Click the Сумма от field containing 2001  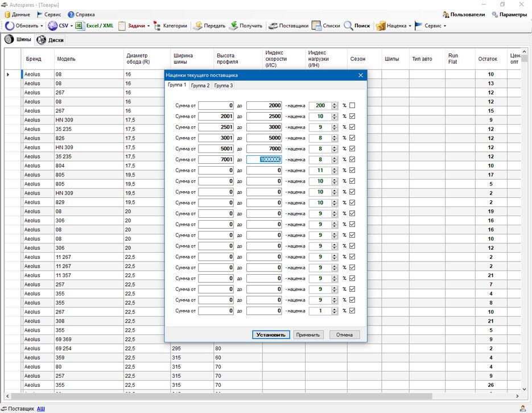coord(216,116)
